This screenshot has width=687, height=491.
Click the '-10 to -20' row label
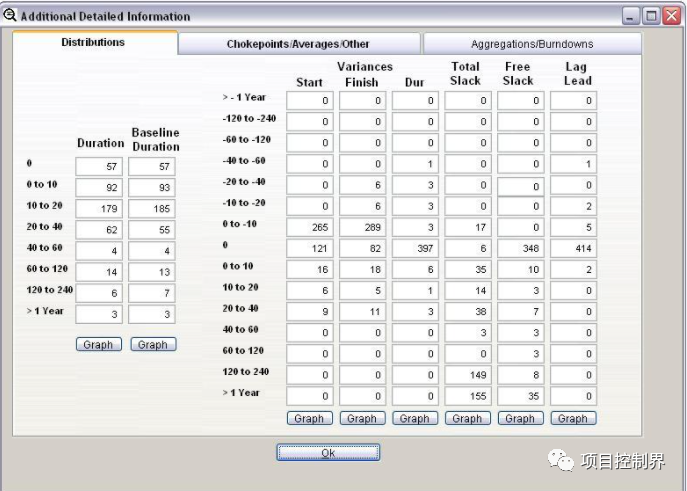click(244, 202)
